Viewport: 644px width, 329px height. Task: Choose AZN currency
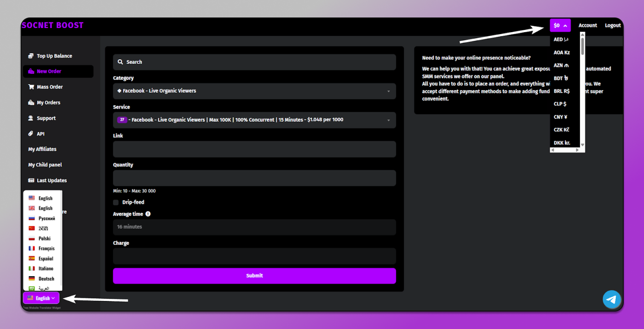[x=561, y=65]
